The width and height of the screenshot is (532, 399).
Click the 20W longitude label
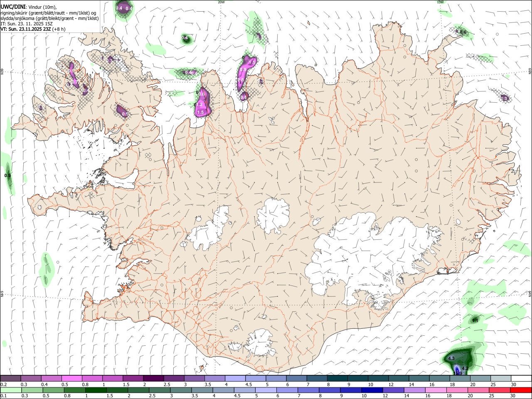tap(221, 2)
